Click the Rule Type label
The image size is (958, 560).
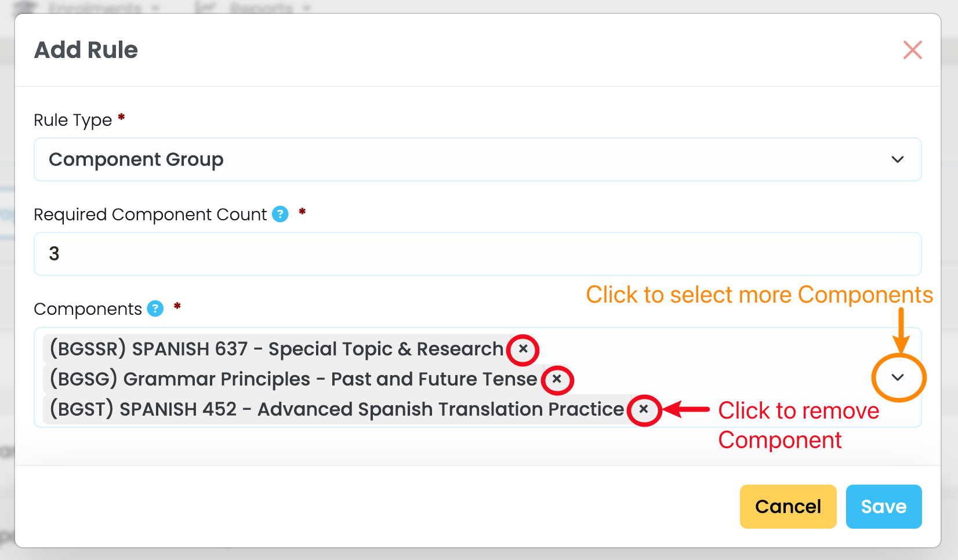coord(72,120)
